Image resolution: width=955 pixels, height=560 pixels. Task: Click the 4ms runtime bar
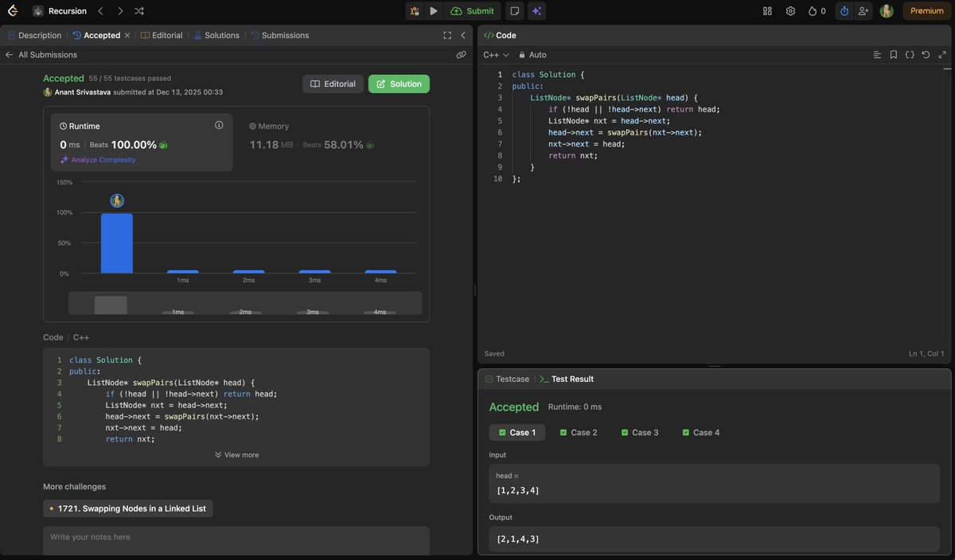380,272
